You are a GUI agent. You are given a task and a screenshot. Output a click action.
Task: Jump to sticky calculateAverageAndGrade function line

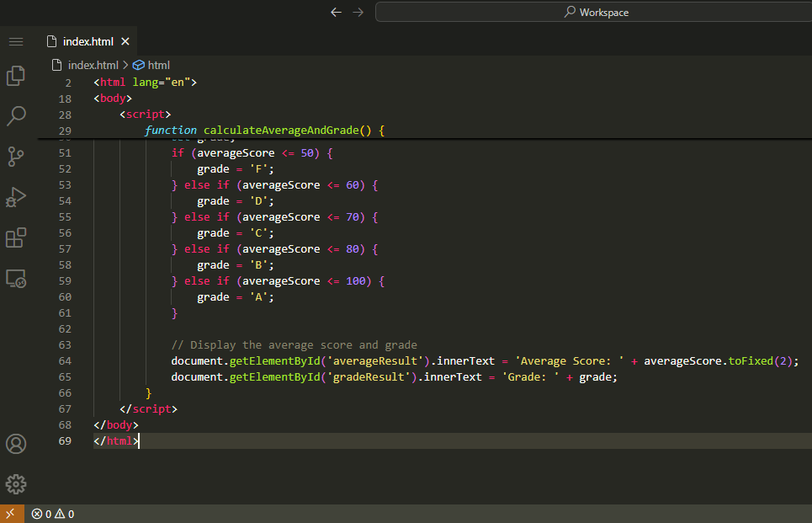(264, 131)
